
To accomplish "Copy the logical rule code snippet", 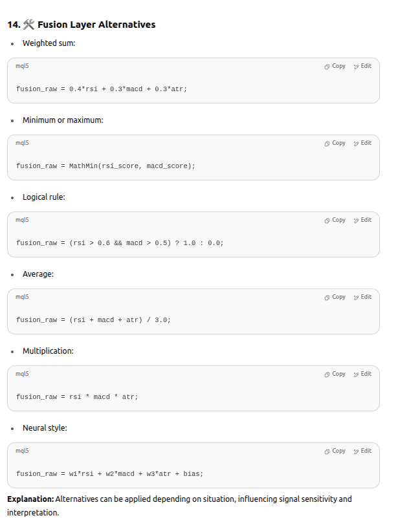I will click(x=335, y=220).
